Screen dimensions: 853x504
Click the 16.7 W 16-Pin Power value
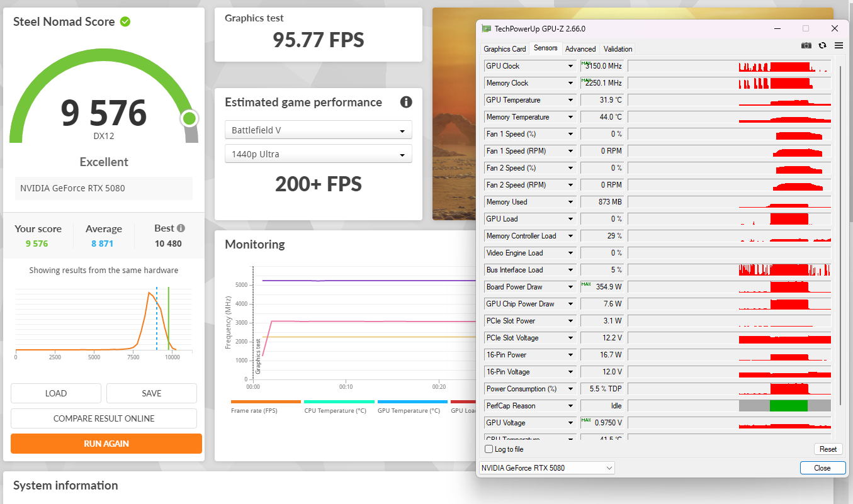tap(602, 355)
